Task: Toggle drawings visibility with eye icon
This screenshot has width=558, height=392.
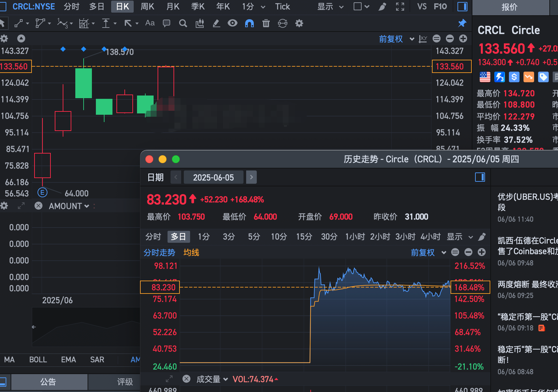Action: [x=233, y=23]
